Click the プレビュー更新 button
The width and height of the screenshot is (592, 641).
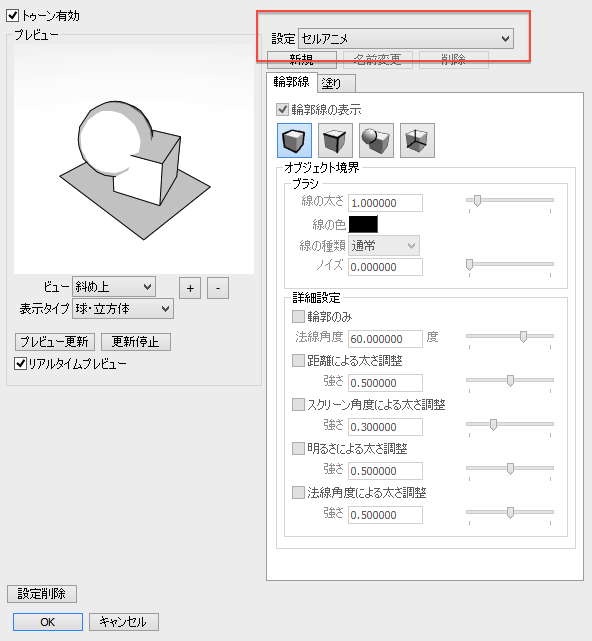tap(55, 342)
